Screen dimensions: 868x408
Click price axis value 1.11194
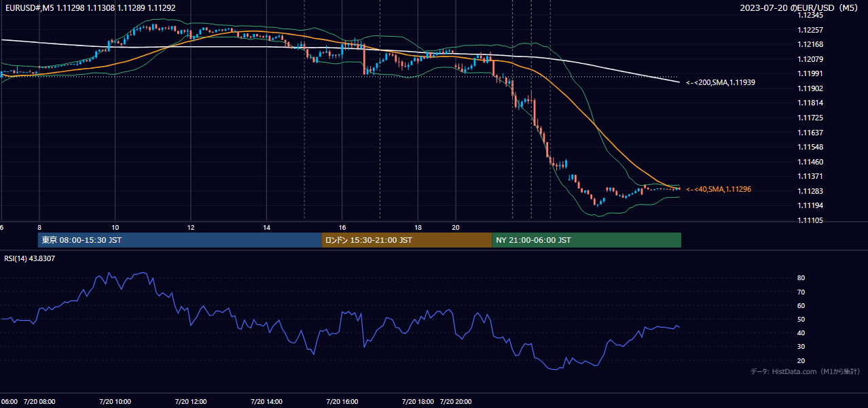(810, 205)
